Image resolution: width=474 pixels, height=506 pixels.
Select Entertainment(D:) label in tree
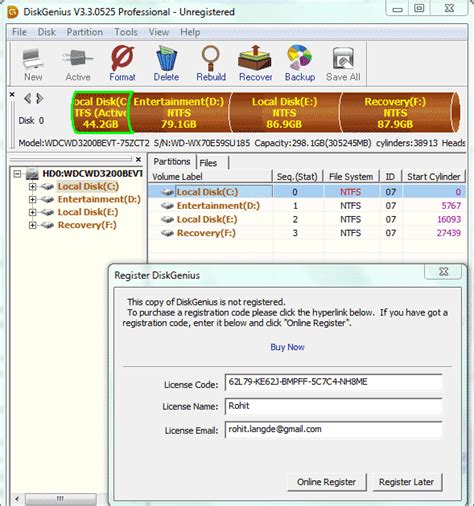[99, 199]
